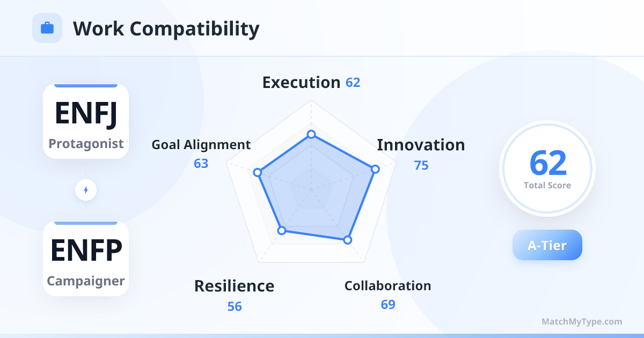Click the Goal Alignment data point
This screenshot has width=644, height=338.
coord(258,172)
